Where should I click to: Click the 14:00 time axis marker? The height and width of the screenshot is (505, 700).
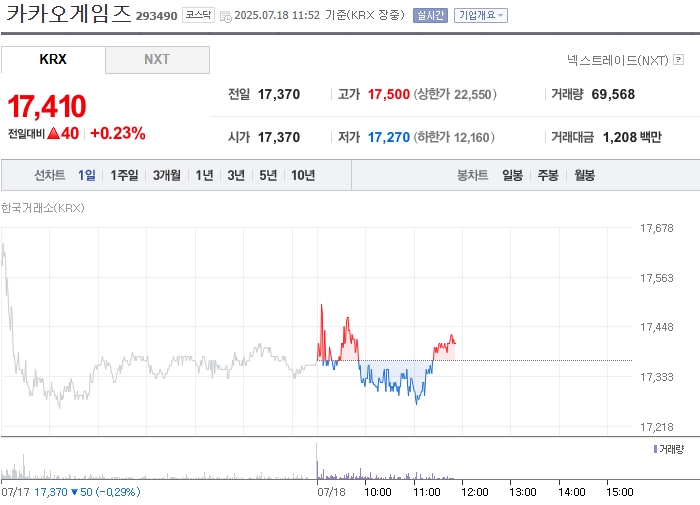(x=571, y=492)
